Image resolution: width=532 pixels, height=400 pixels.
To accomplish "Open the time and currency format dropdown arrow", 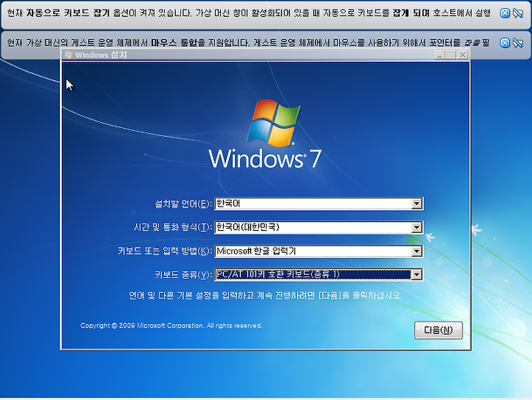I will [x=417, y=227].
